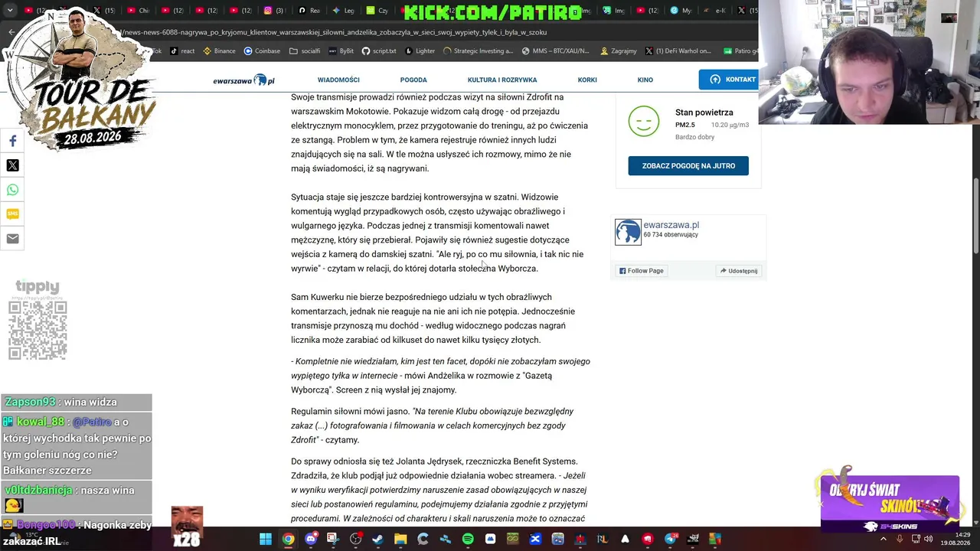The height and width of the screenshot is (551, 980).
Task: Open the KINO menu section
Action: click(645, 80)
